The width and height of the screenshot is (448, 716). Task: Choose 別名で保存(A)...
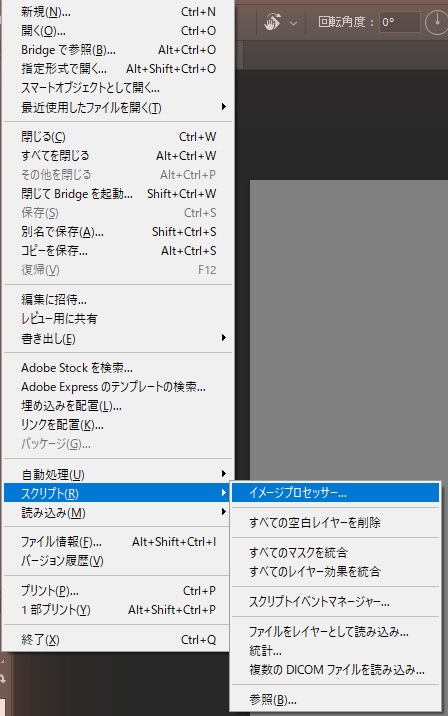tap(118, 232)
